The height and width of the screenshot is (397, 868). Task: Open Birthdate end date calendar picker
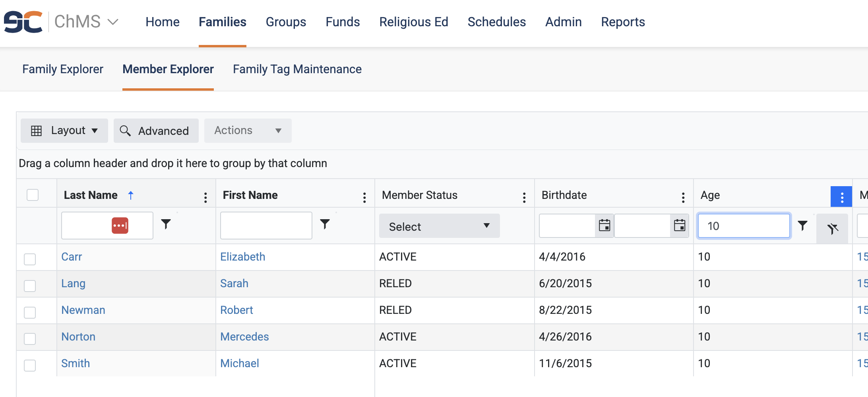pyautogui.click(x=680, y=226)
